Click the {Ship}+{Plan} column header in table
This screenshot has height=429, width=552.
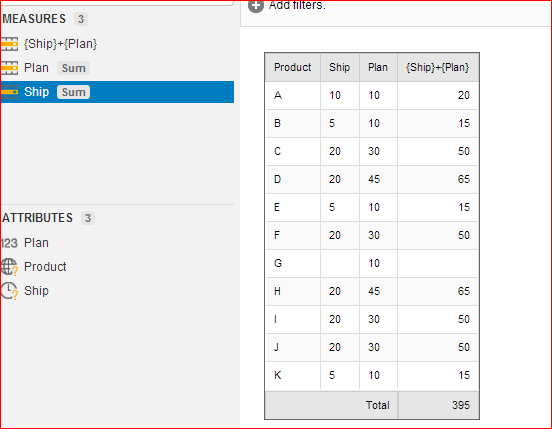(x=438, y=67)
